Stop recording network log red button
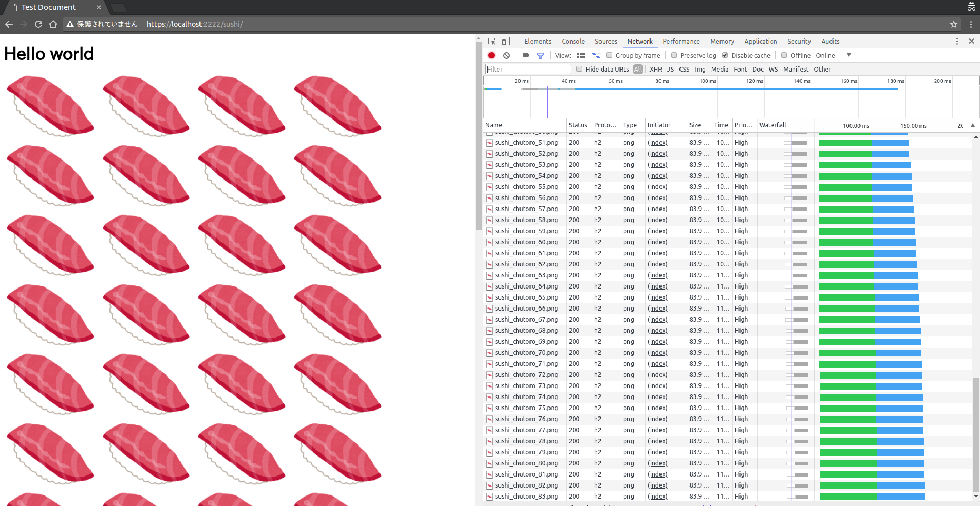980x506 pixels. tap(492, 55)
